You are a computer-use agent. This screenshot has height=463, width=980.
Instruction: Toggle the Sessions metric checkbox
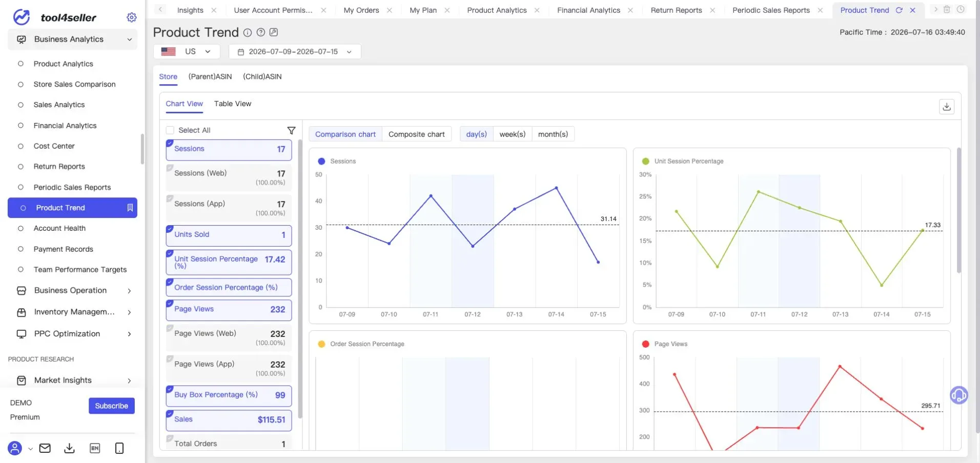[x=170, y=143]
